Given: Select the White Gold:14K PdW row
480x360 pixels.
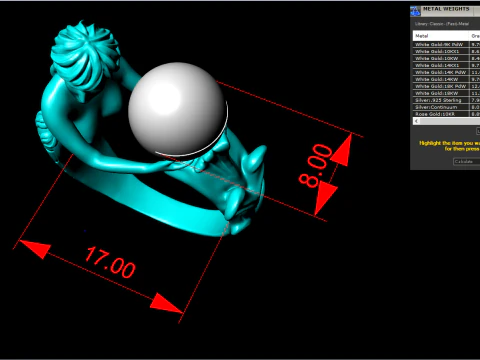Looking at the screenshot, I should [x=446, y=72].
